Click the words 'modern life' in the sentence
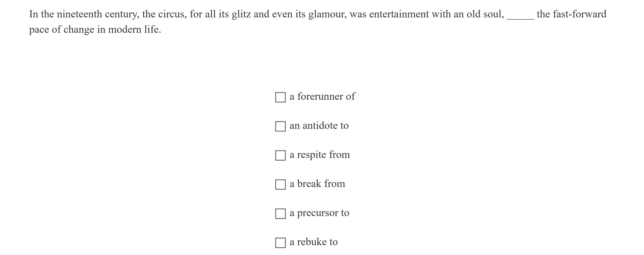Image resolution: width=644 pixels, height=255 pixels. [134, 30]
